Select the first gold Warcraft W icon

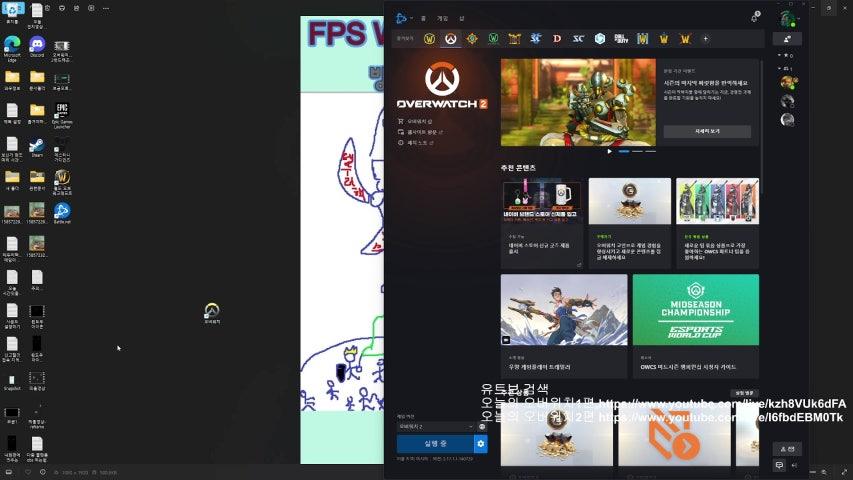click(x=664, y=39)
